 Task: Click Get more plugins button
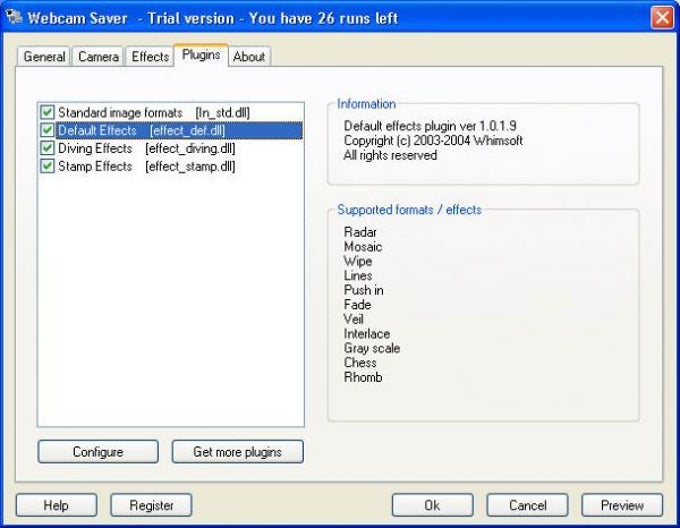coord(238,452)
